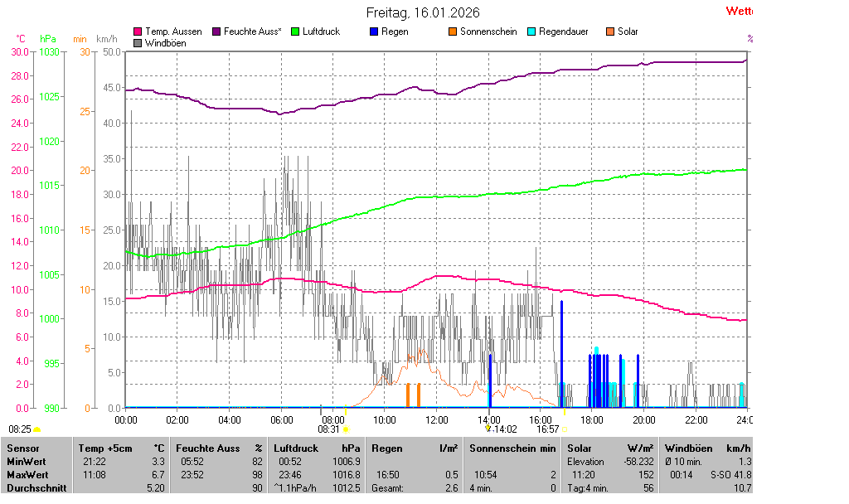Click the marker icon beside 14:02
The height and width of the screenshot is (504, 849).
488,429
